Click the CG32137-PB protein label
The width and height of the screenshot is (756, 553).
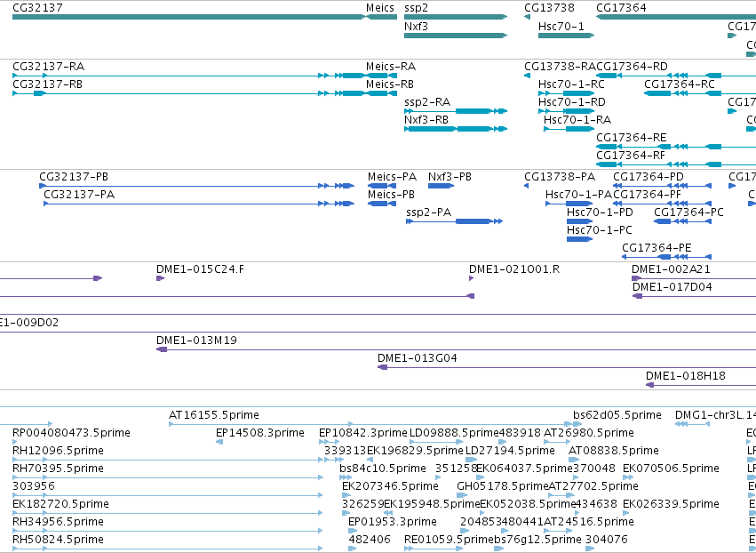coord(74,177)
